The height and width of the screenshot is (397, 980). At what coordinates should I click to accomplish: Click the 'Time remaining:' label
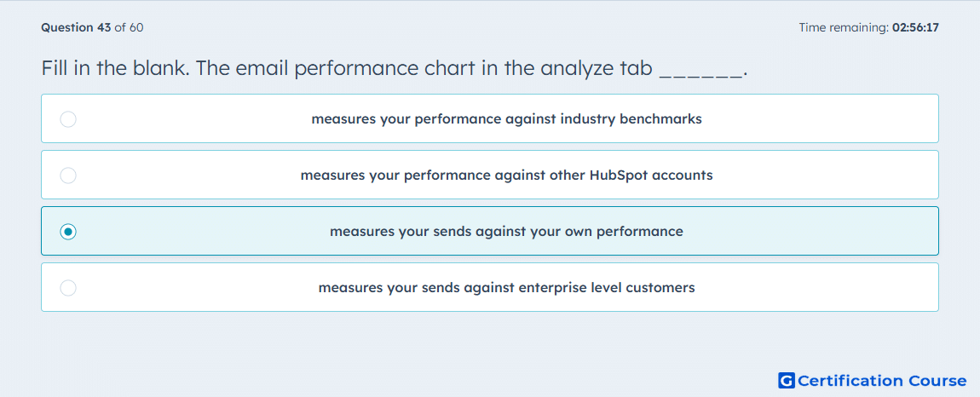coord(844,27)
